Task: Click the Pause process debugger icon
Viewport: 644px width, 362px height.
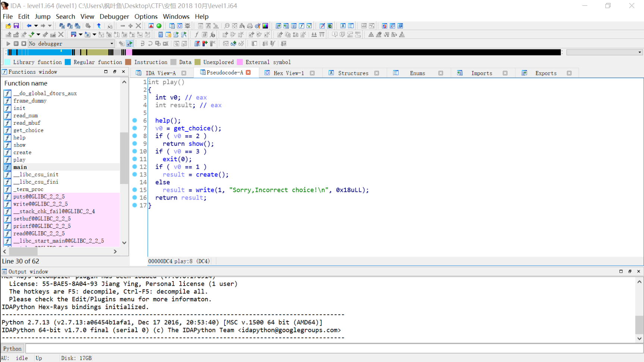Action: pyautogui.click(x=16, y=44)
